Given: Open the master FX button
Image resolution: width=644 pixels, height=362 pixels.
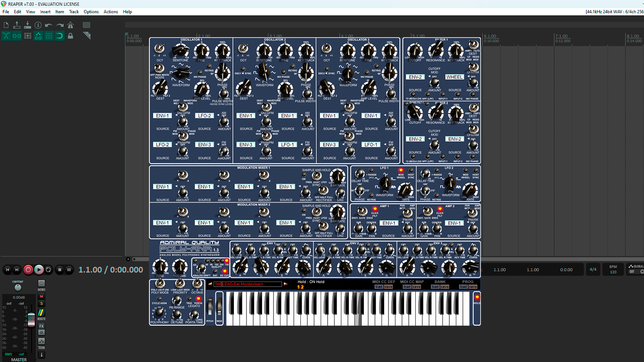Looking at the screenshot, I should coord(41,326).
